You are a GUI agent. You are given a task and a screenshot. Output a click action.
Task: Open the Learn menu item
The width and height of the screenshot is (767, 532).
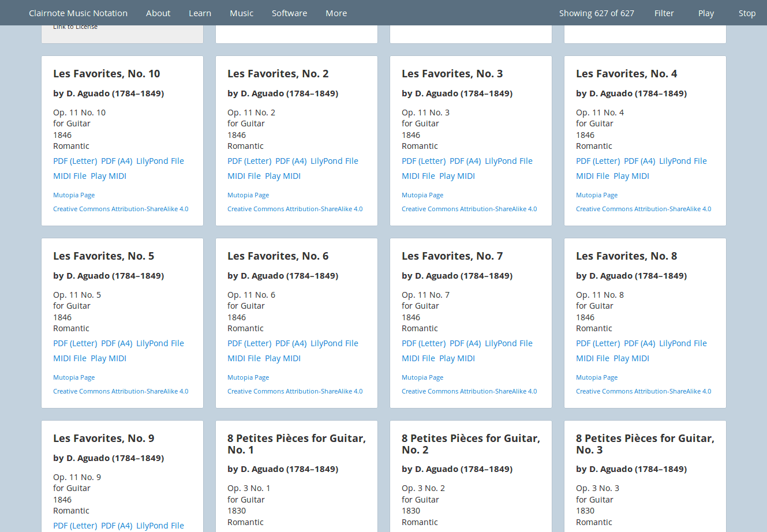coord(200,13)
